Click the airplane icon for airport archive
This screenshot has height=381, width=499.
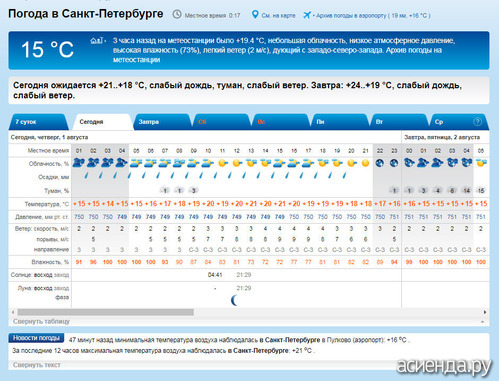(x=307, y=15)
